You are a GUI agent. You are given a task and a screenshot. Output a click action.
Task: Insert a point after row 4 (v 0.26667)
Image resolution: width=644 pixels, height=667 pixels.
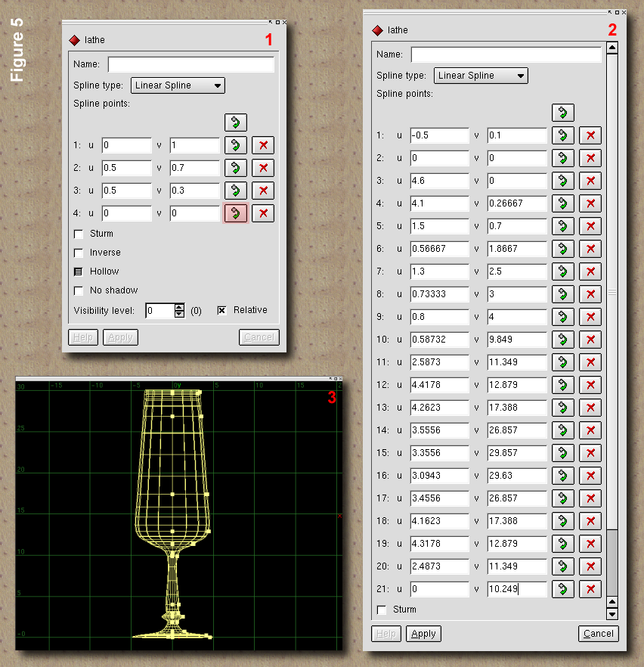pos(563,203)
